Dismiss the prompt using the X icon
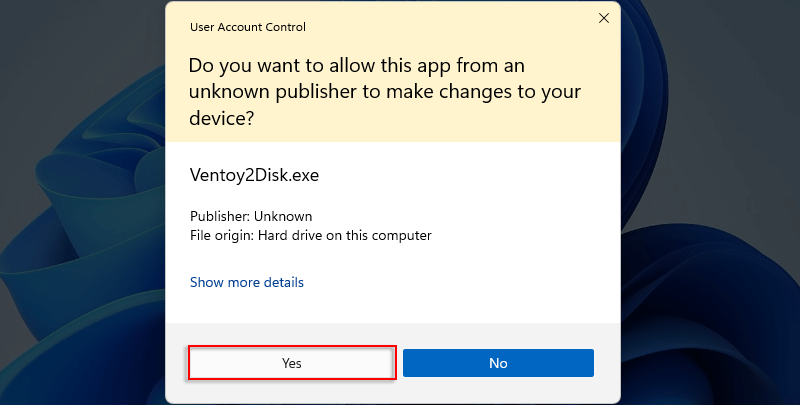Screen dimensions: 800x405 click(x=603, y=17)
